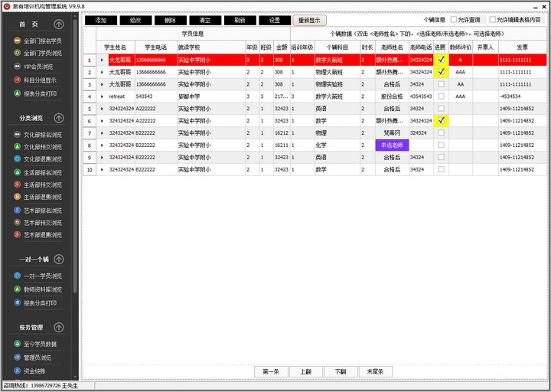Go to first record with 第一条
This screenshot has height=392, width=551.
coord(271,371)
